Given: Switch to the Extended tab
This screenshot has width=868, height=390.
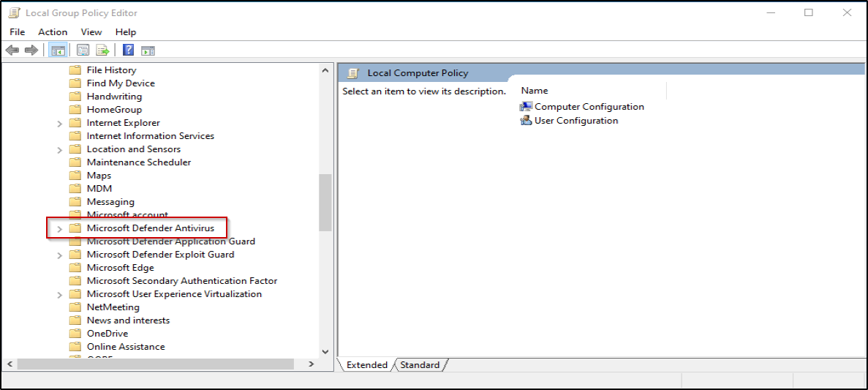Looking at the screenshot, I should 366,364.
